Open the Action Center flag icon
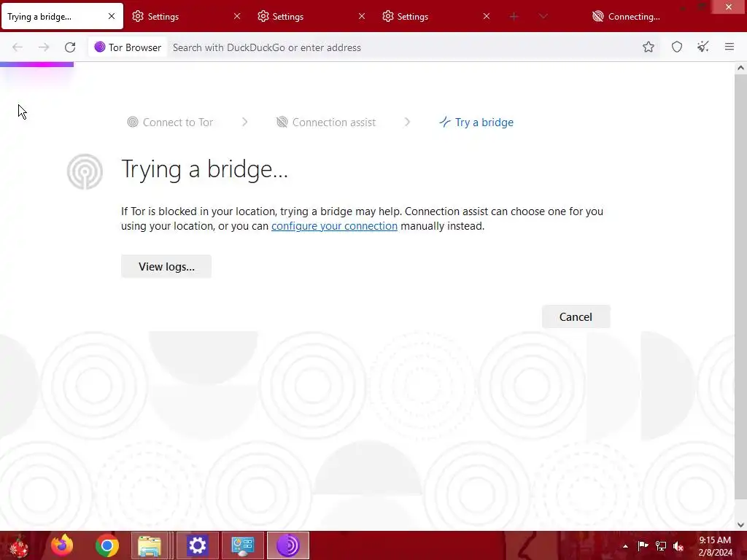This screenshot has height=560, width=747. (643, 546)
